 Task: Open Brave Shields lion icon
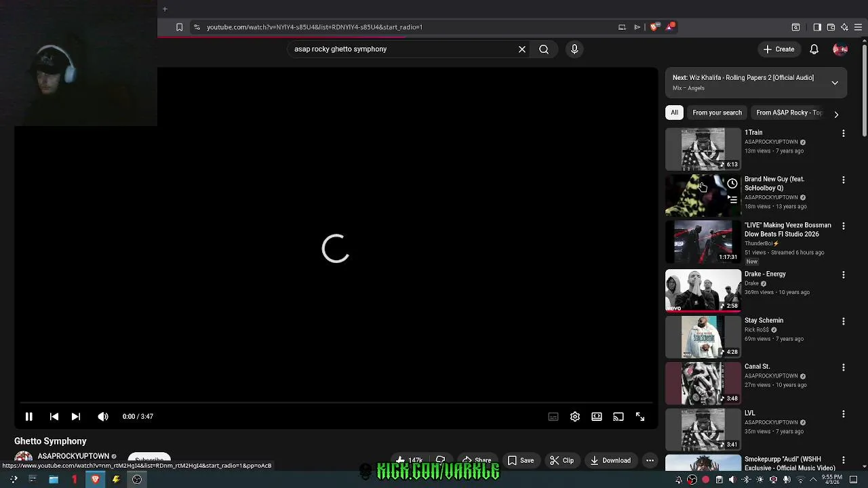[654, 27]
